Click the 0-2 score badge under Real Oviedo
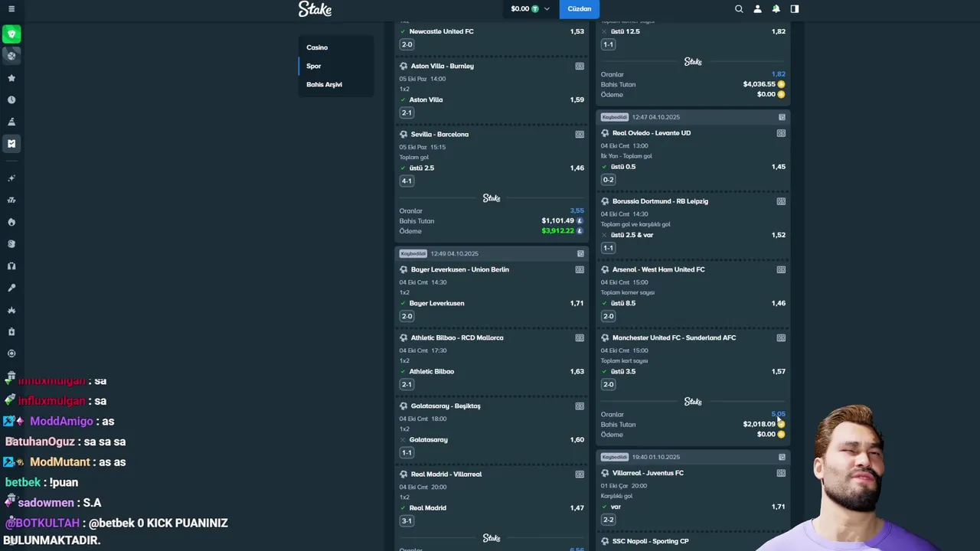This screenshot has height=551, width=980. pyautogui.click(x=608, y=180)
